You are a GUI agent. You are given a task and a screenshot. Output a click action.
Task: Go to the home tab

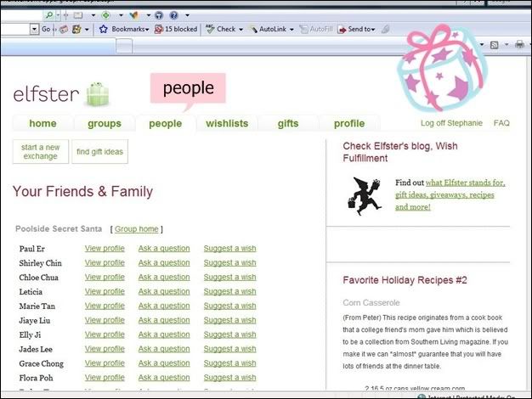pyautogui.click(x=42, y=123)
